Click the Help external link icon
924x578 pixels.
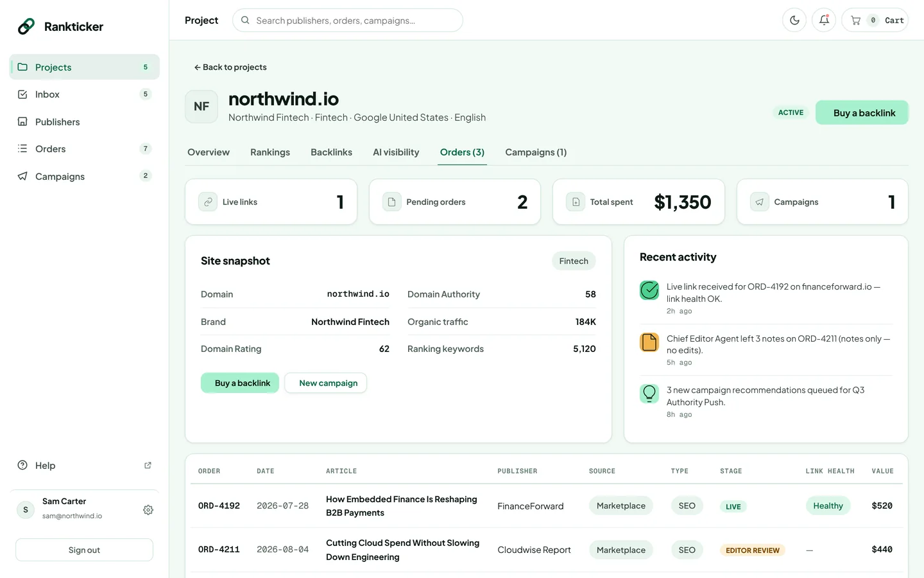pyautogui.click(x=148, y=466)
